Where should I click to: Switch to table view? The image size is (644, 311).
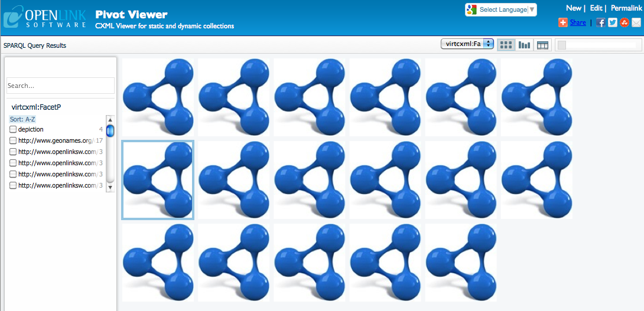point(542,45)
